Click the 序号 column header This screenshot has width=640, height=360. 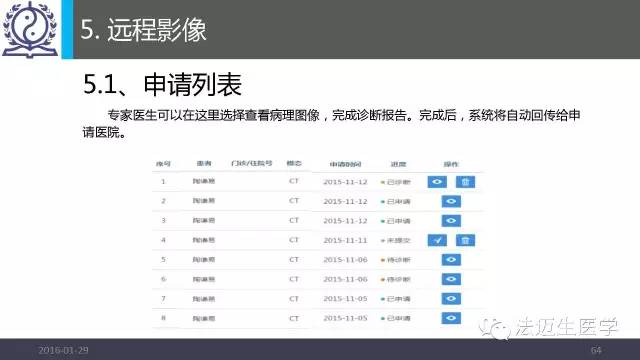(163, 164)
